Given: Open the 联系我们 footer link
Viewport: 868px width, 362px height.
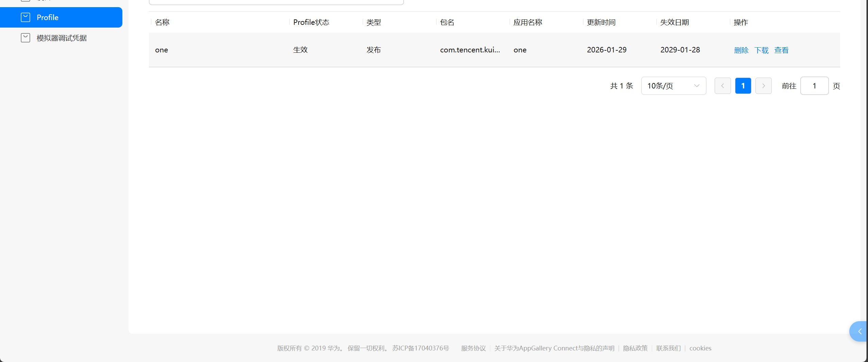Looking at the screenshot, I should pos(668,348).
